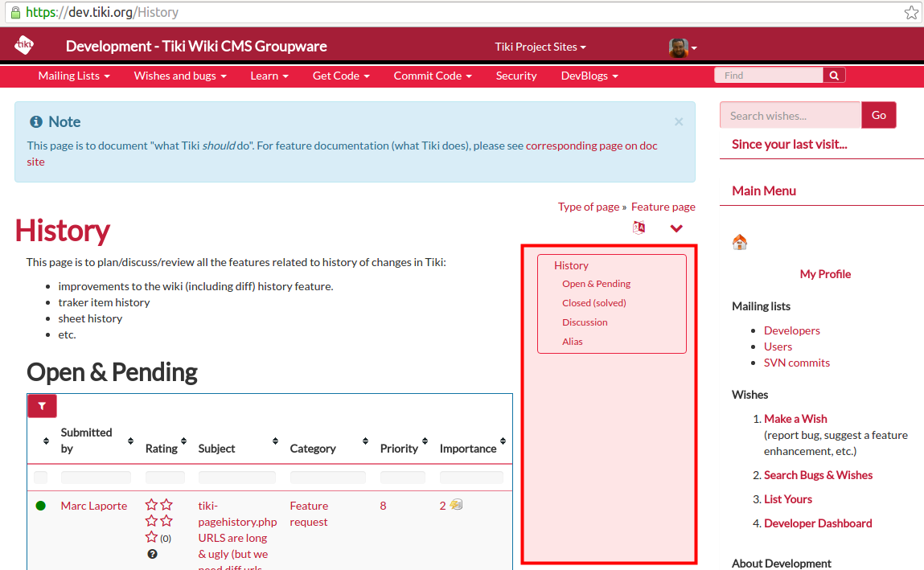This screenshot has width=924, height=570.
Task: Click the translate page icon
Action: (639, 228)
